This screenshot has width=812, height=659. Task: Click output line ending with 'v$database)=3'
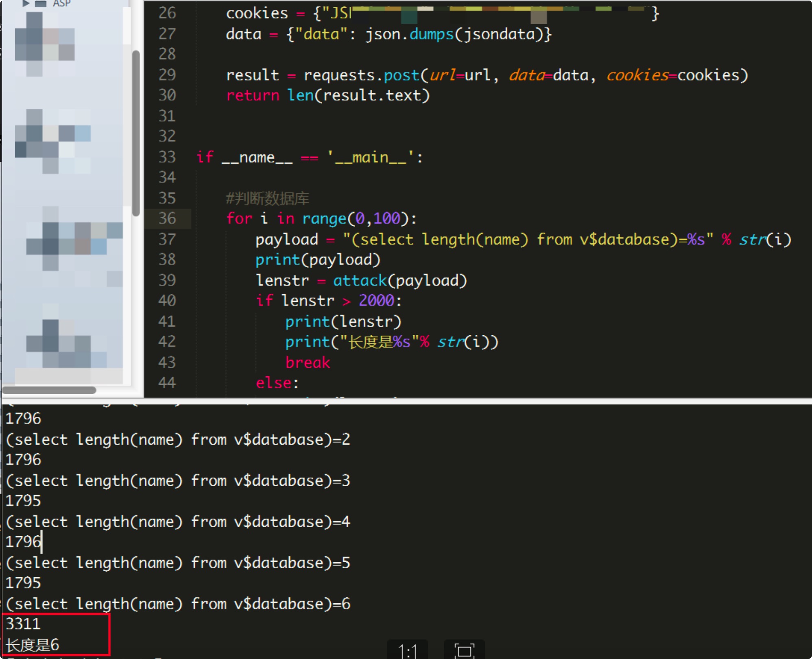[178, 481]
